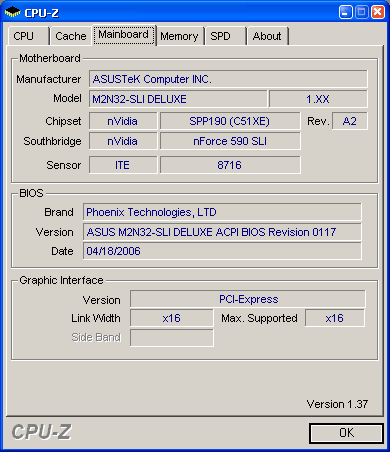Click the PCI-Express graphic interface version

248,299
